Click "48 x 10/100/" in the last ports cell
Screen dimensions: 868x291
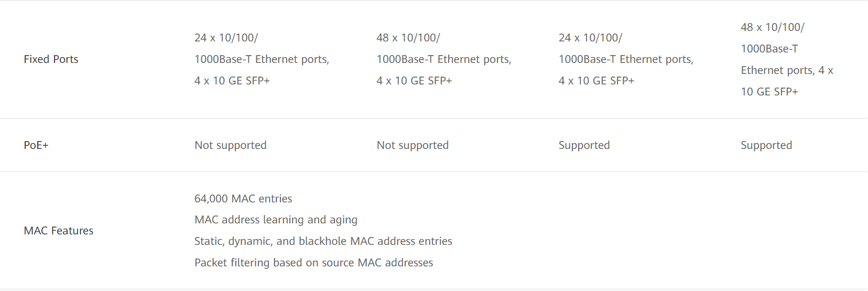pyautogui.click(x=773, y=27)
